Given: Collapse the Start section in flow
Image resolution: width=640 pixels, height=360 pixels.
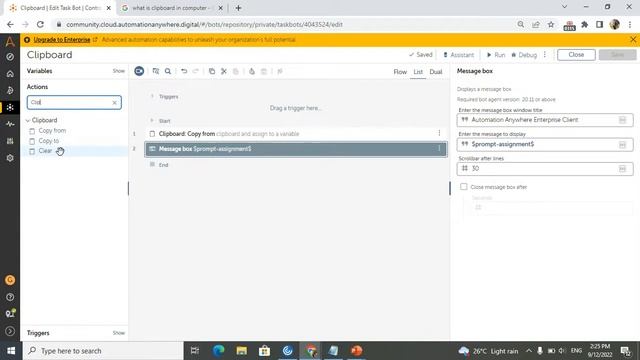Looking at the screenshot, I should pos(152,121).
